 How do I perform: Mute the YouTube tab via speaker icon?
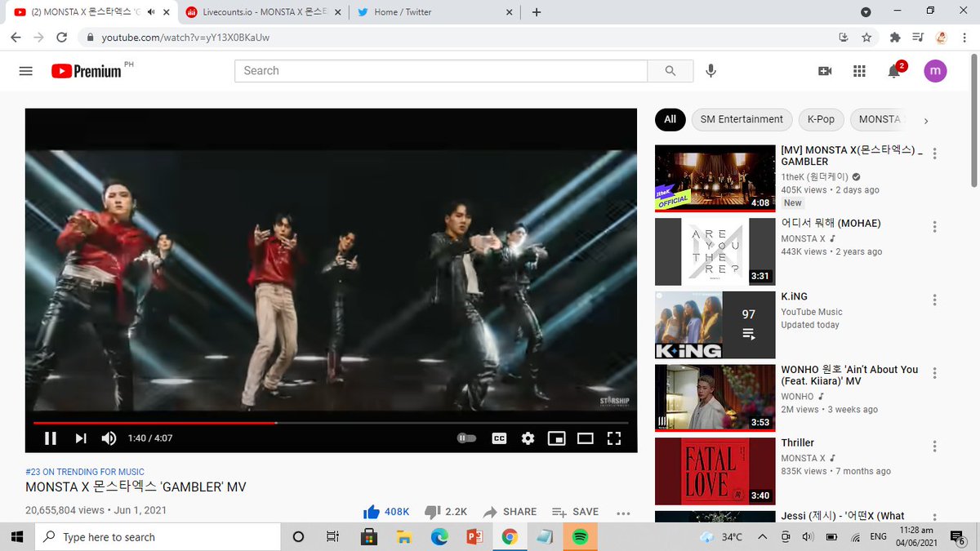[x=151, y=12]
